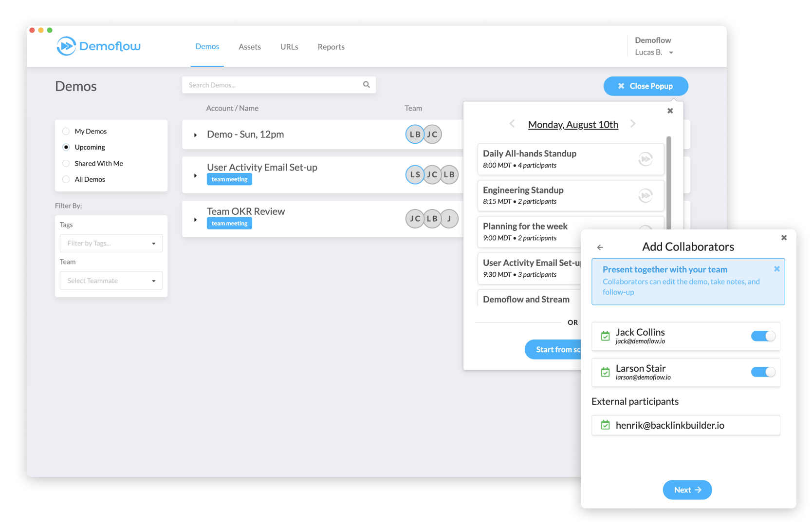This screenshot has width=812, height=530.
Task: Click team meeting tag under User Activity Email
Action: point(229,179)
